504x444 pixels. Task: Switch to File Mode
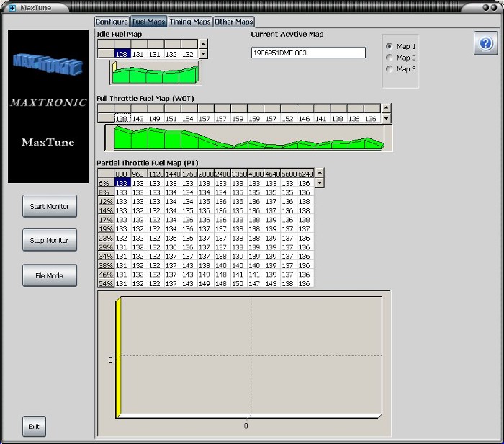tap(49, 275)
